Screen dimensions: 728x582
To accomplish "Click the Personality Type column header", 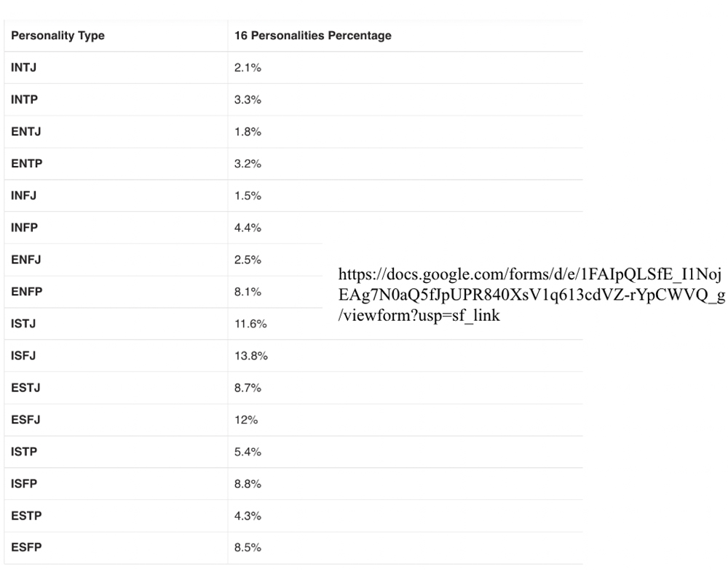I will point(58,36).
